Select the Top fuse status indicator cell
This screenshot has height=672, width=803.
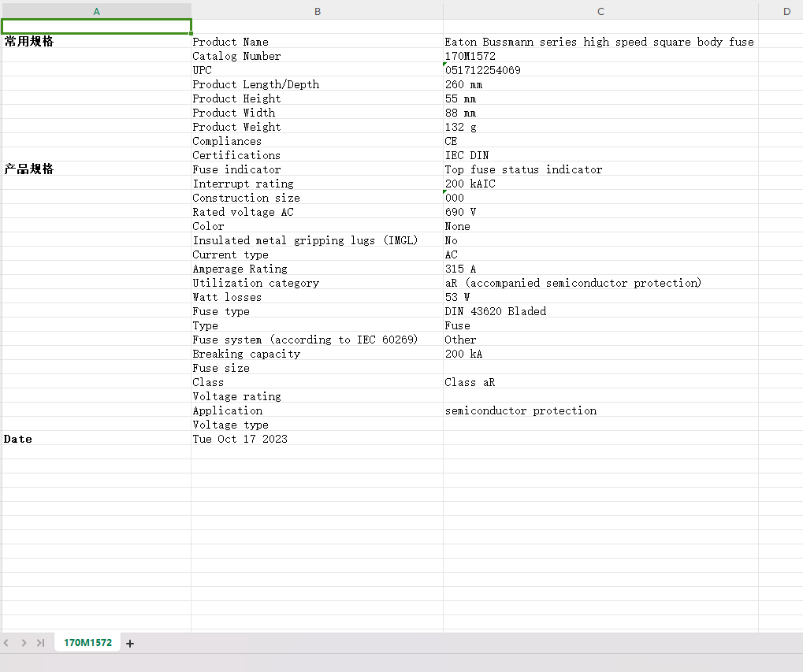[600, 169]
